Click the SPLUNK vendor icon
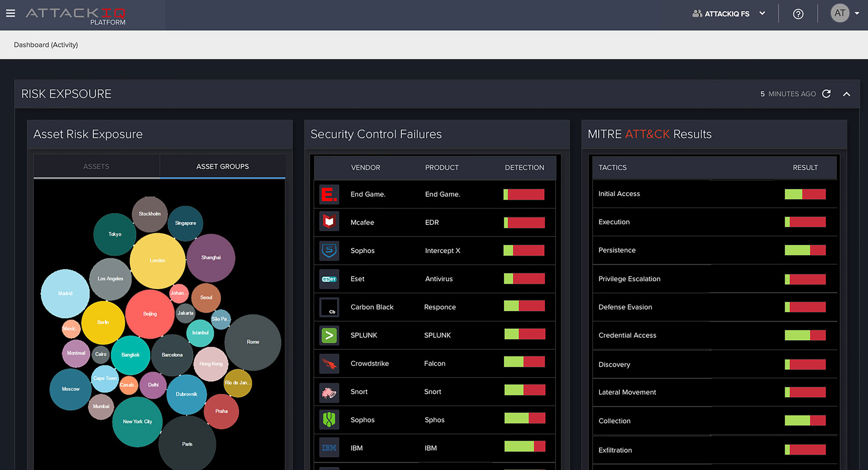 coord(329,335)
